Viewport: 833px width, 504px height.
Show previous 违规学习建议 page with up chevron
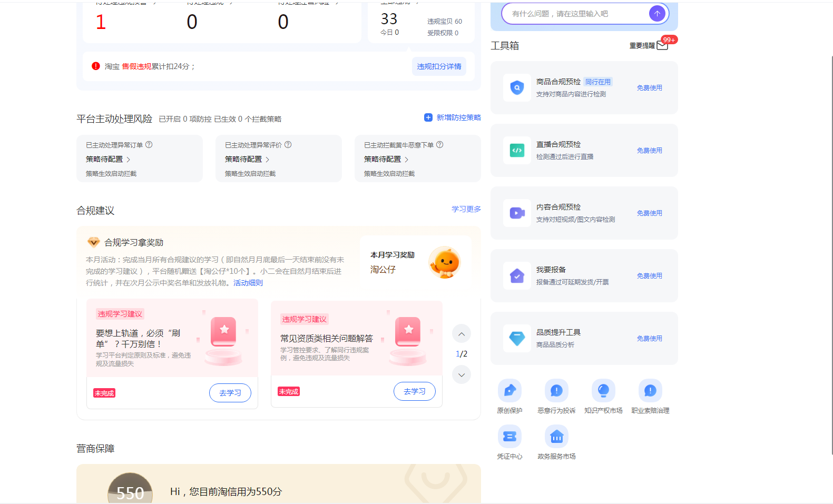[x=462, y=334]
